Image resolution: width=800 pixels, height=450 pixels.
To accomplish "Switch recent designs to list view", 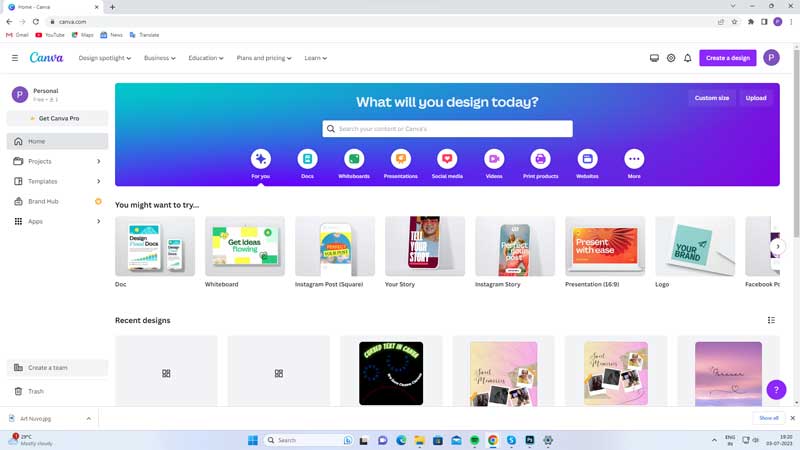I will coord(771,320).
